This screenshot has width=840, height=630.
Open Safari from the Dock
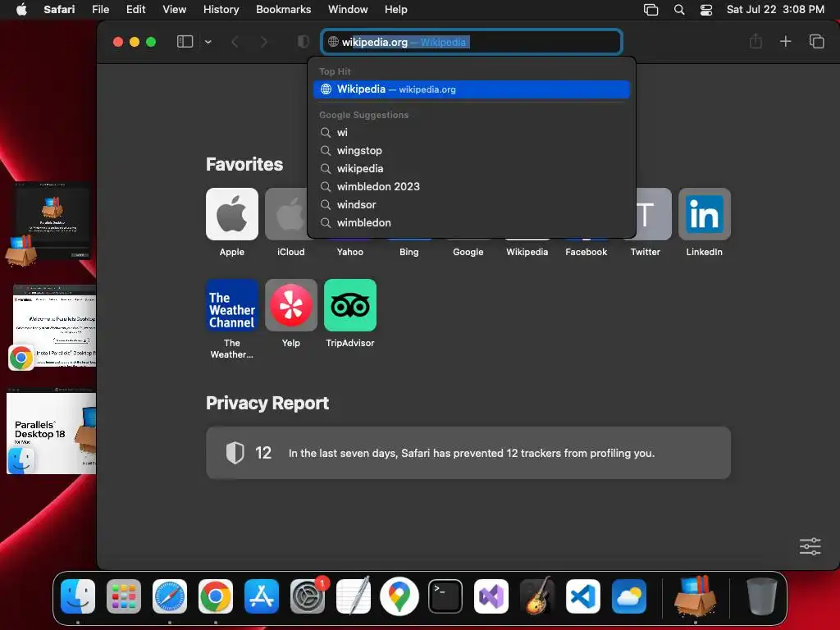point(170,596)
